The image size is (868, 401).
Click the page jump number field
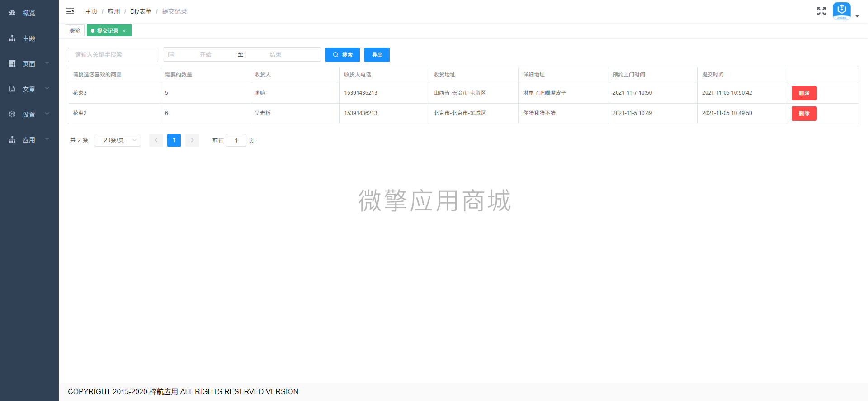(x=236, y=140)
